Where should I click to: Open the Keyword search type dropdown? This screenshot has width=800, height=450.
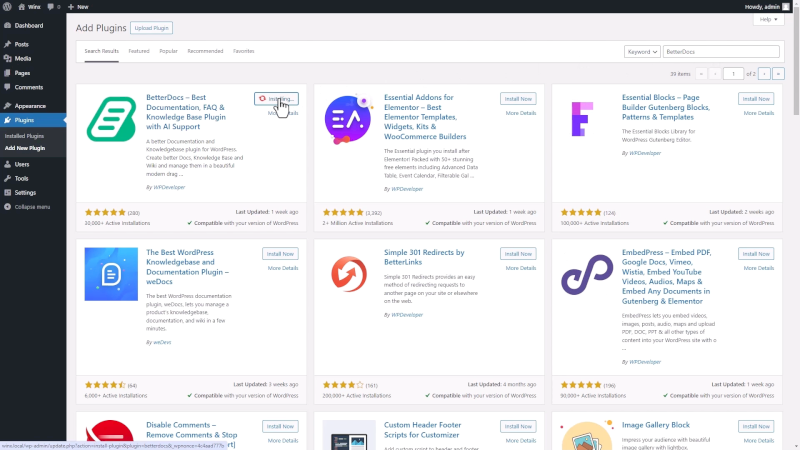point(642,52)
